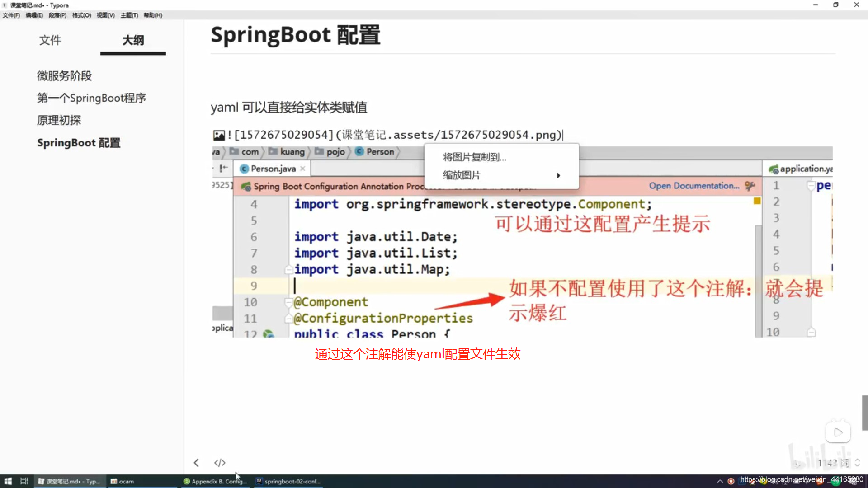
Task: Jump to 原理初探 in the outline
Action: [59, 120]
